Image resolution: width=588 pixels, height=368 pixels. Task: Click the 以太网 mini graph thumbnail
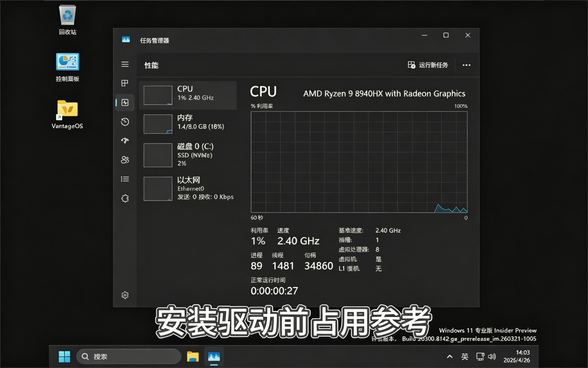pyautogui.click(x=158, y=189)
